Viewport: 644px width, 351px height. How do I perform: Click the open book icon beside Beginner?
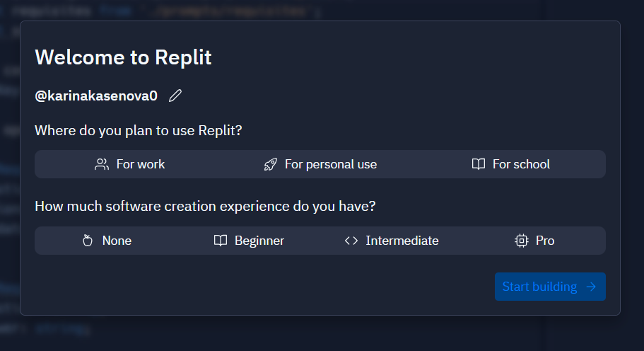(221, 241)
